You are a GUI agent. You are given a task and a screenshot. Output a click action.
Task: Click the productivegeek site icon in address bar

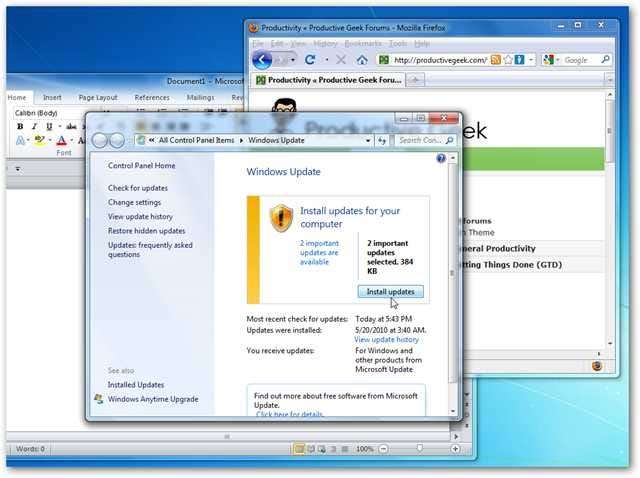coord(384,60)
